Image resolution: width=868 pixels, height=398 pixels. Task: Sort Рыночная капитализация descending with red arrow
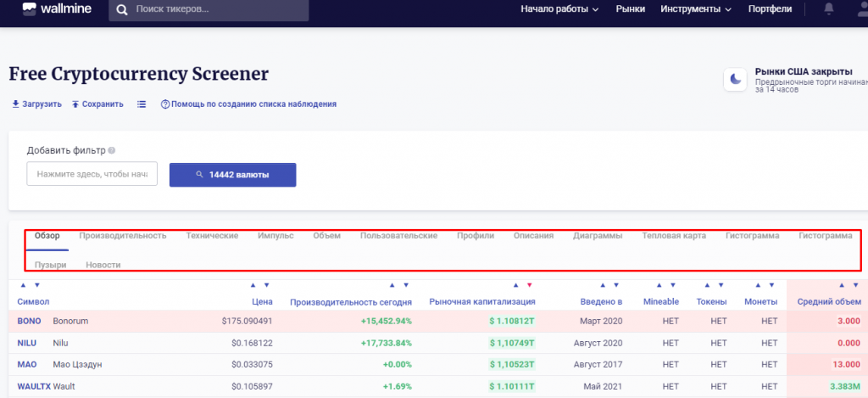pyautogui.click(x=530, y=285)
